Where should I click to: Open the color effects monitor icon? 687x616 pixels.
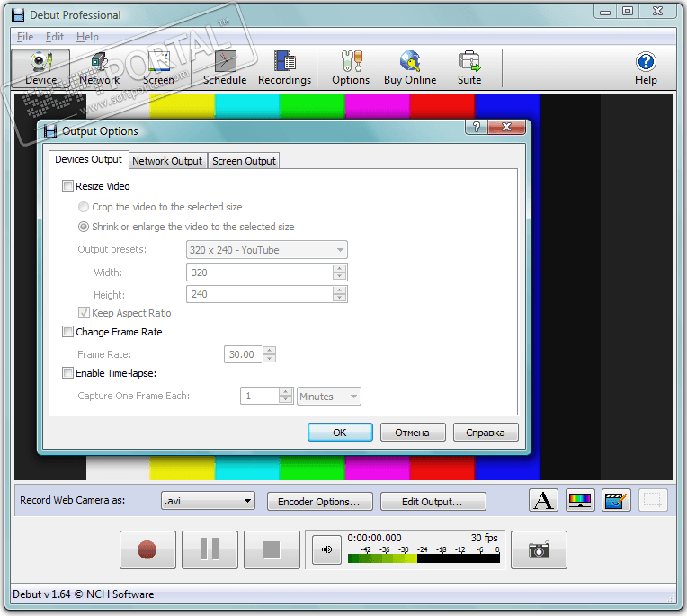[x=580, y=500]
